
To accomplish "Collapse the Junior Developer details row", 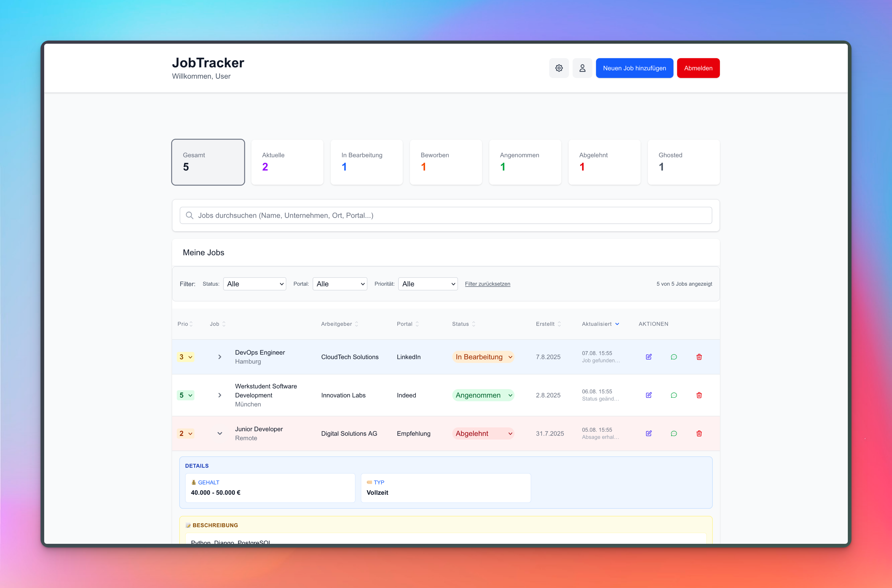I will tap(220, 433).
